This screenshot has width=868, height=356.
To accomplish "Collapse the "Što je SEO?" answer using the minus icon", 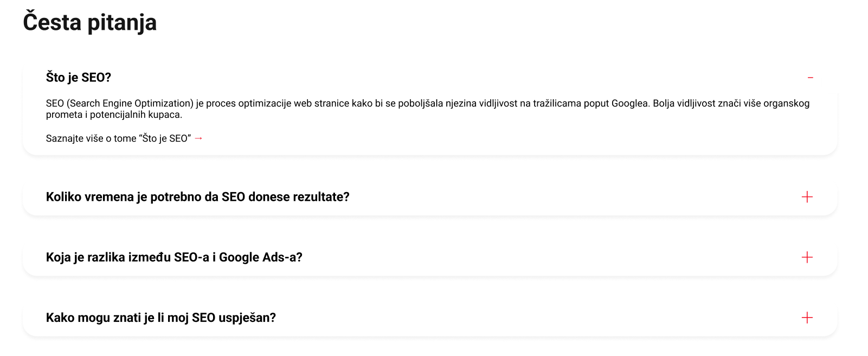I will (x=810, y=78).
